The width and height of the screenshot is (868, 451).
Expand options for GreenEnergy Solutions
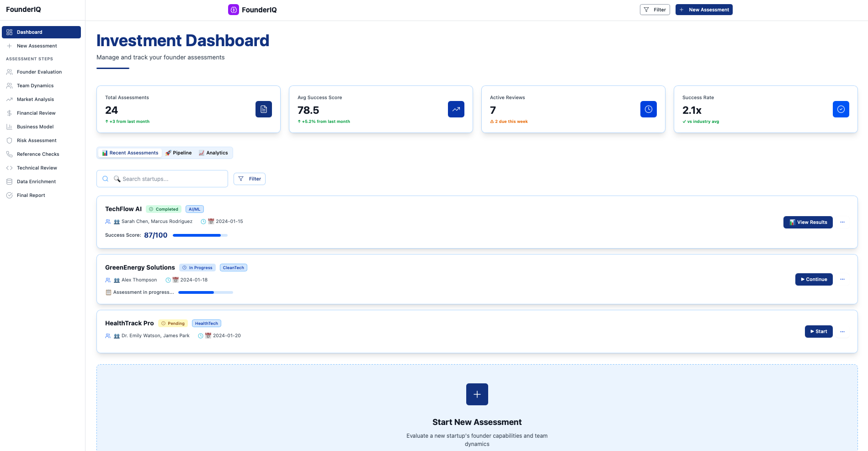pyautogui.click(x=842, y=279)
